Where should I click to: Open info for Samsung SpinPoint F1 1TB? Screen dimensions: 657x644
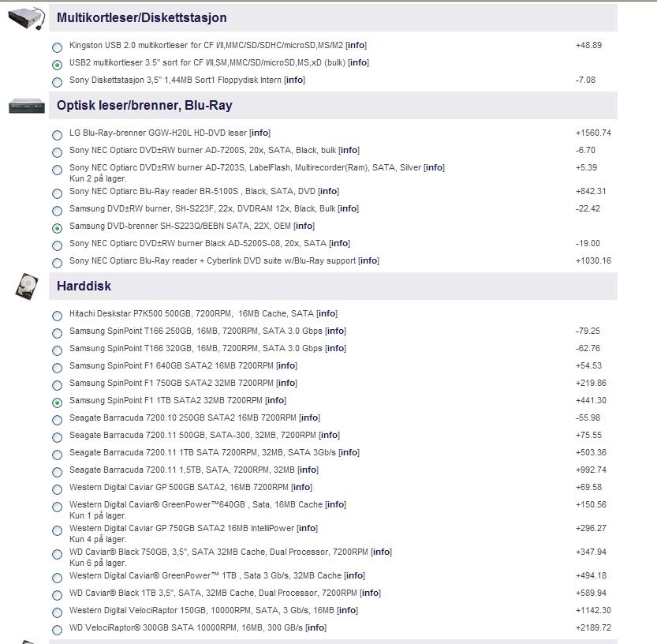click(x=276, y=400)
